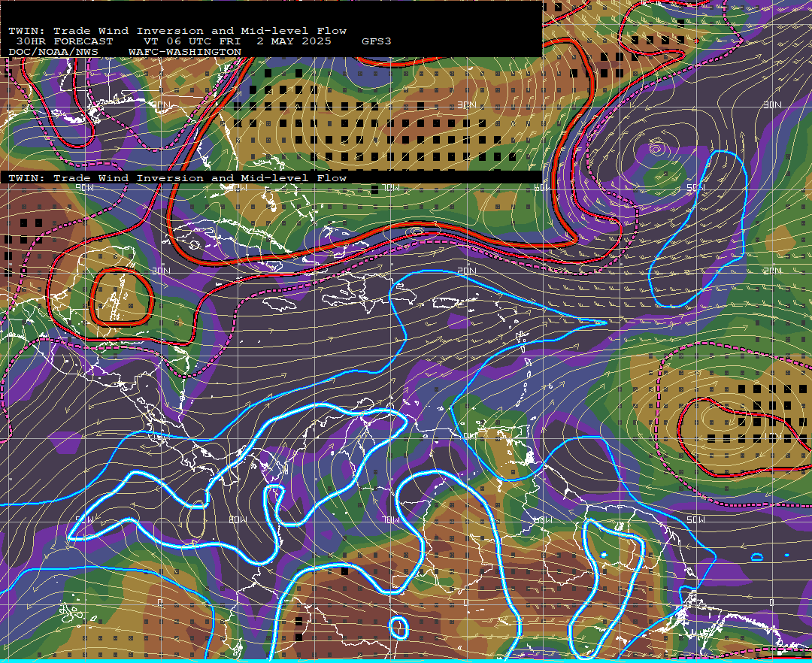
Task: Click the "WAFC-WASHINGTON" label
Action: [x=185, y=53]
